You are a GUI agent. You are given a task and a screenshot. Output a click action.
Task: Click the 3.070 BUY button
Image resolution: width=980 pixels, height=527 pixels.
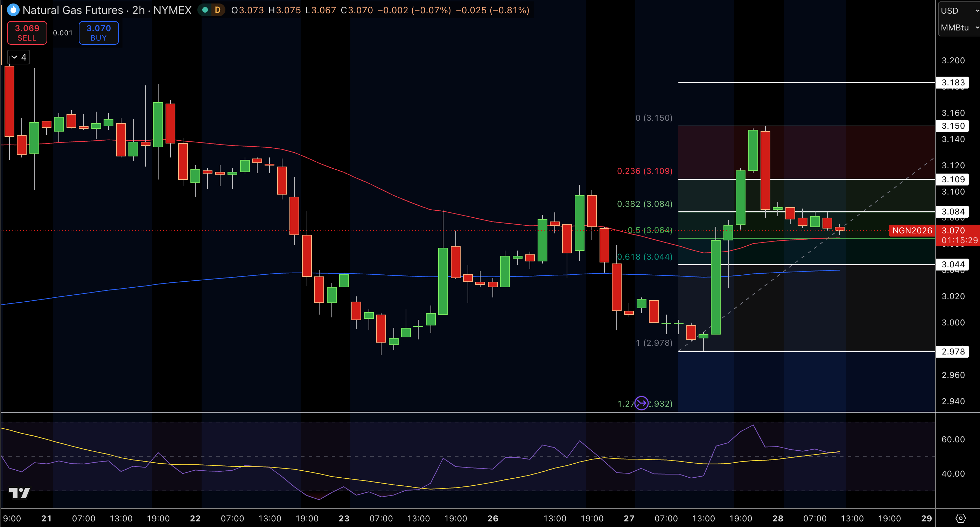pyautogui.click(x=99, y=33)
